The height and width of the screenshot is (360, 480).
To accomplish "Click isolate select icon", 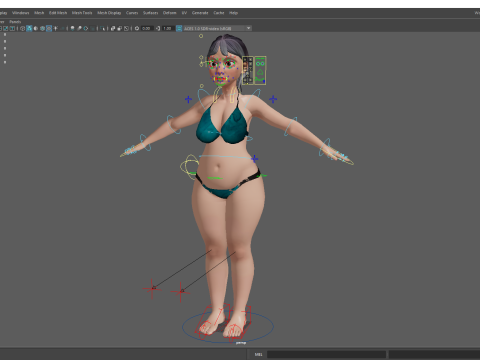I will click(x=102, y=28).
